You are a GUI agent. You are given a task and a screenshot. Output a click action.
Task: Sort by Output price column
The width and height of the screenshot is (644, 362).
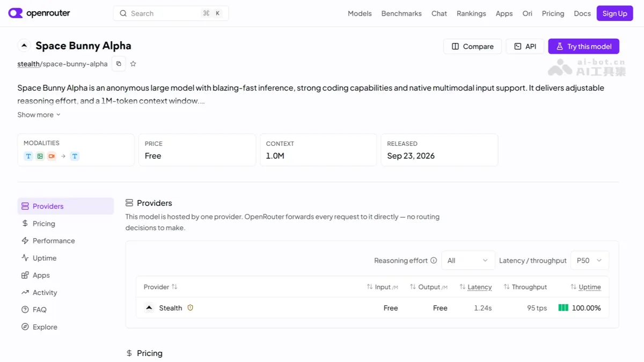point(413,287)
